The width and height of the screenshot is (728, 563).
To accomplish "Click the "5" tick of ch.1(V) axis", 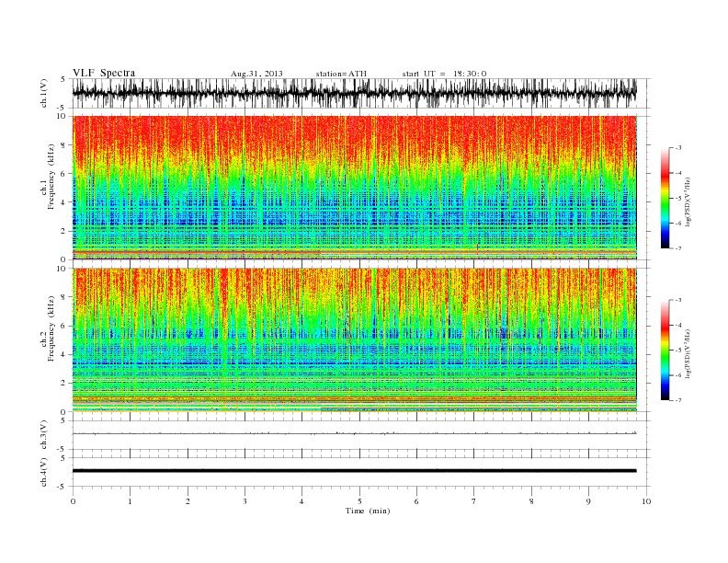I will [x=63, y=79].
